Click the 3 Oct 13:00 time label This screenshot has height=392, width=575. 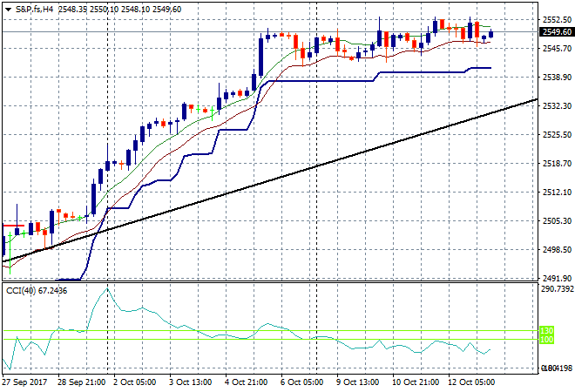coord(190,382)
